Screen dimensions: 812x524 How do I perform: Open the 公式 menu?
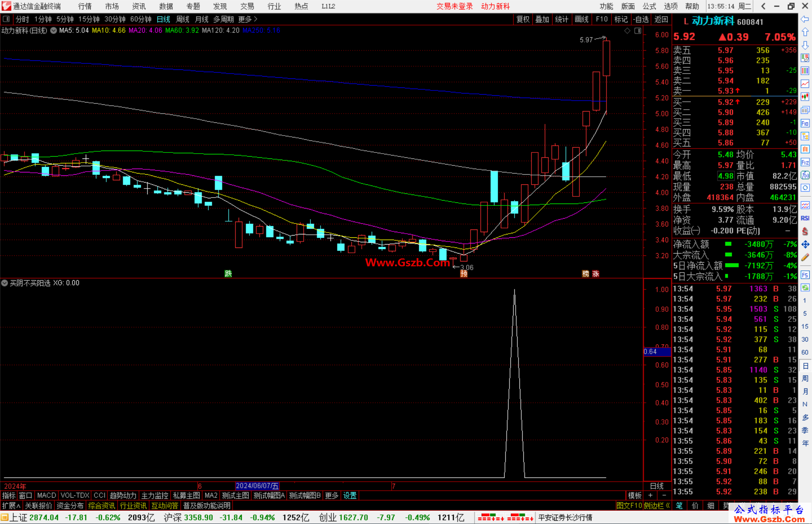[x=649, y=6]
